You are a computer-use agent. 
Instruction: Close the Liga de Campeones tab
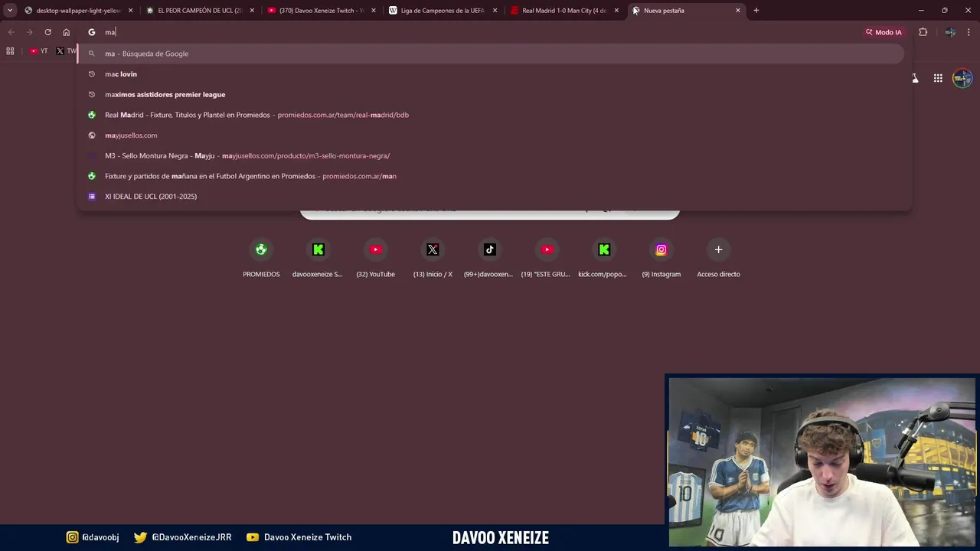[495, 11]
